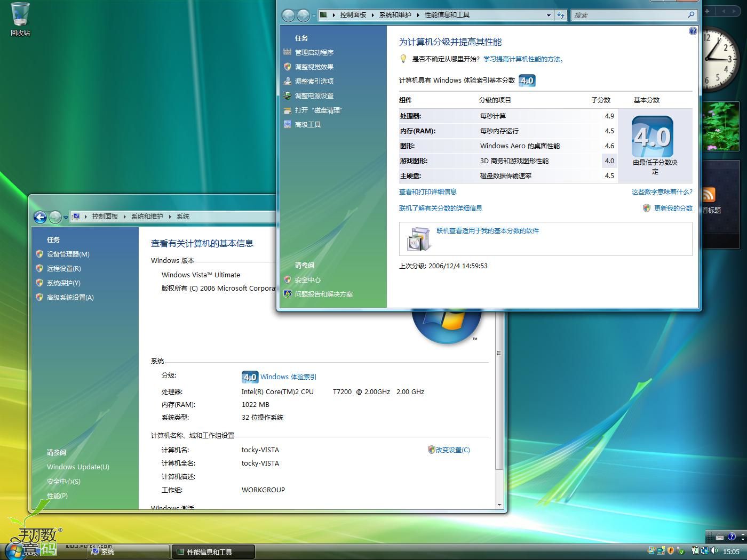Click Windows 体验索引 link in System window
Viewport: 747px width, 560px height.
coord(288,377)
